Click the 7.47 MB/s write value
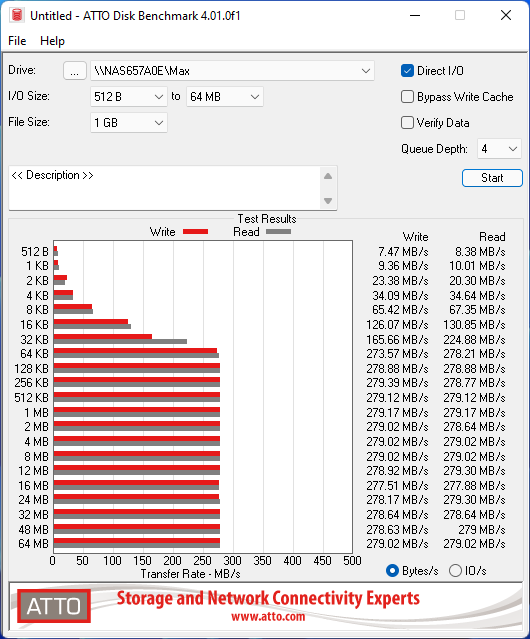The height and width of the screenshot is (639, 530). click(x=403, y=252)
